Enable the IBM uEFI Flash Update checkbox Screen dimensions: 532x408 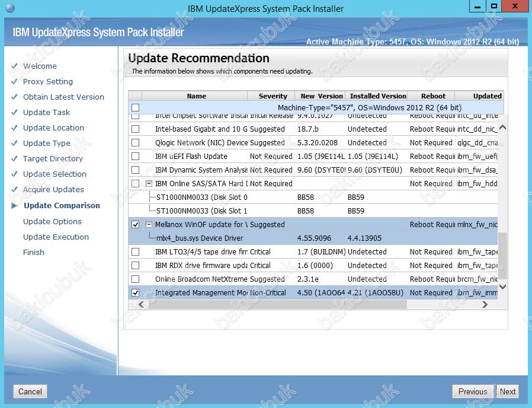[136, 157]
